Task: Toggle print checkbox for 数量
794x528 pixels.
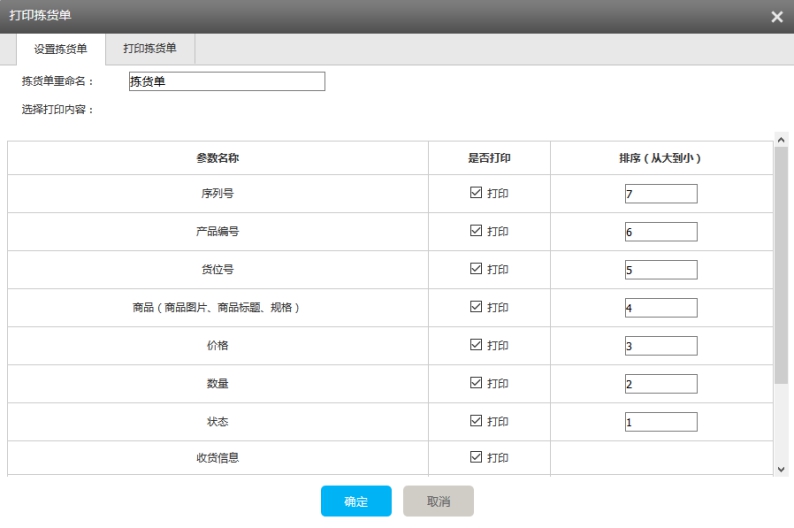Action: pyautogui.click(x=476, y=383)
